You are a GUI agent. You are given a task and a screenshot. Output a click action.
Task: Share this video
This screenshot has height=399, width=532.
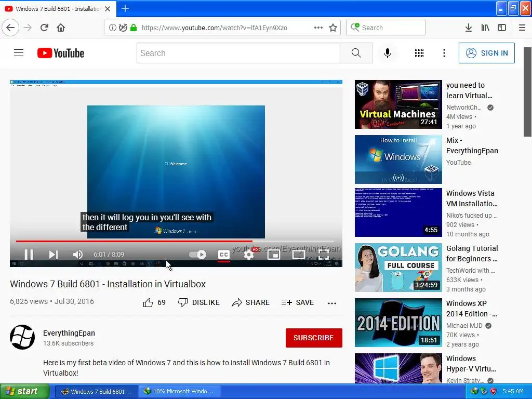pos(251,302)
